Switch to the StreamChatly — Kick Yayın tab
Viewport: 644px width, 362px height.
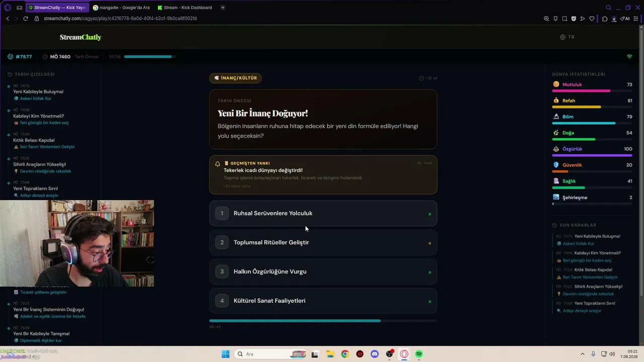click(57, 8)
